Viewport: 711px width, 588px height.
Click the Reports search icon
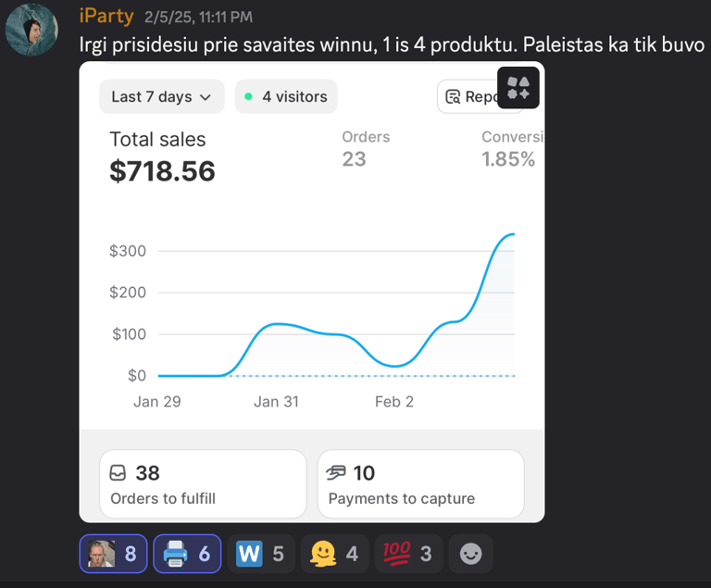pyautogui.click(x=454, y=96)
